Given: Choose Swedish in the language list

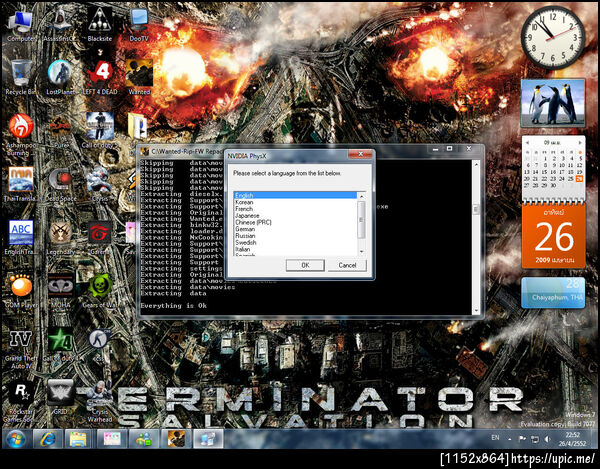Looking at the screenshot, I should [295, 243].
